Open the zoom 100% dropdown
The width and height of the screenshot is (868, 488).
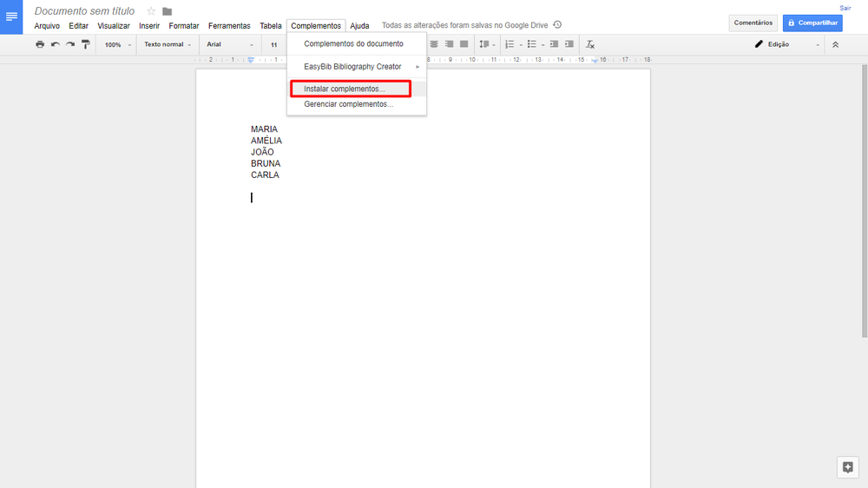tap(117, 44)
